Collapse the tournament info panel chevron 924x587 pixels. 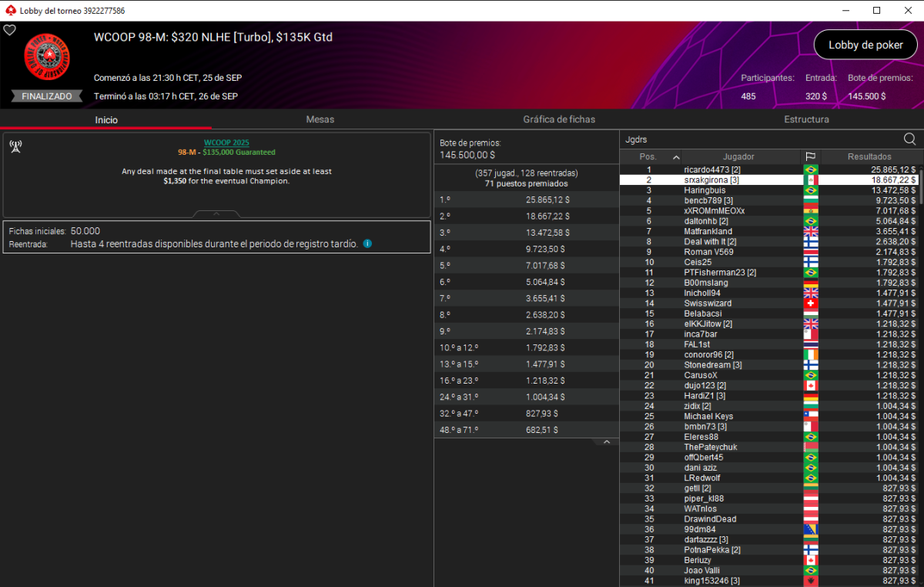pyautogui.click(x=216, y=213)
